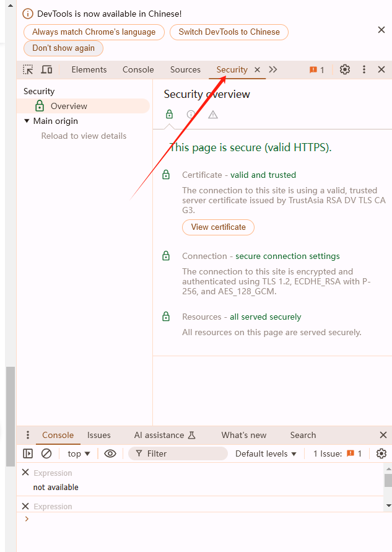Select the drawer Console tab
The height and width of the screenshot is (552, 392).
58,436
